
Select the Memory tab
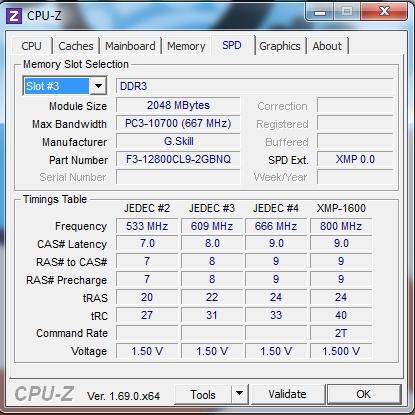tap(186, 46)
